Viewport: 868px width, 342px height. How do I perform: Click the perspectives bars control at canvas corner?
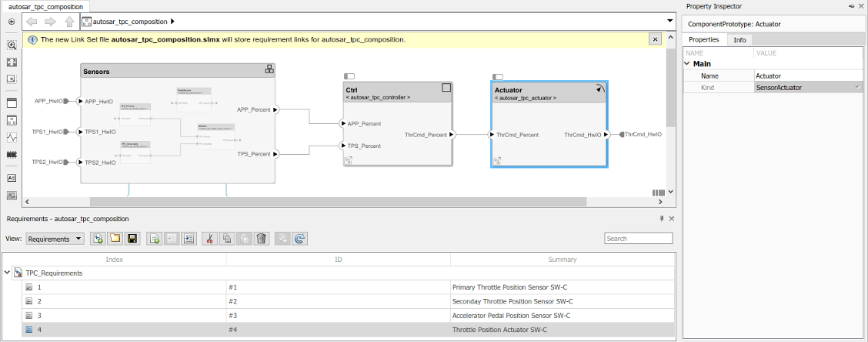coord(658,193)
